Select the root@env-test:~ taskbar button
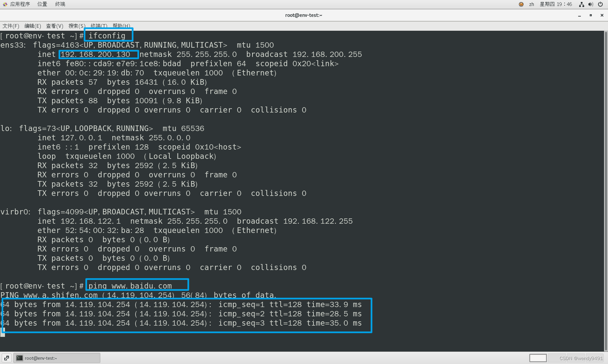The image size is (608, 364). pyautogui.click(x=56, y=358)
